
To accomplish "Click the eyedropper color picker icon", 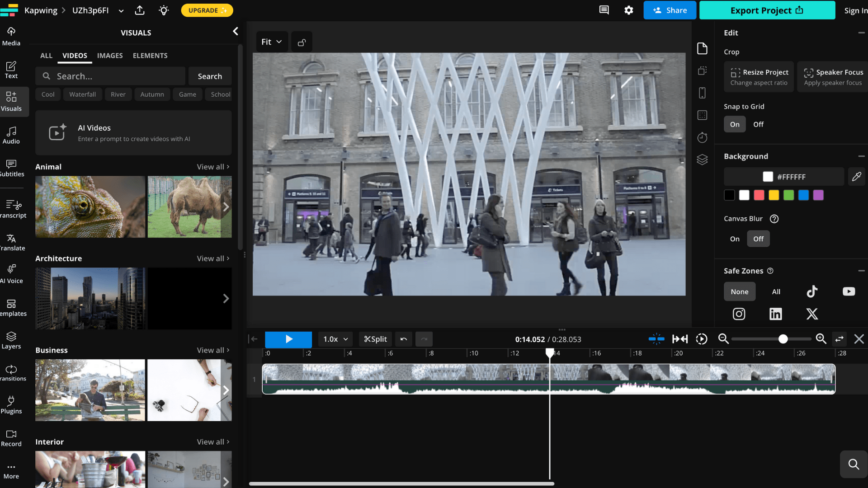I will 856,177.
